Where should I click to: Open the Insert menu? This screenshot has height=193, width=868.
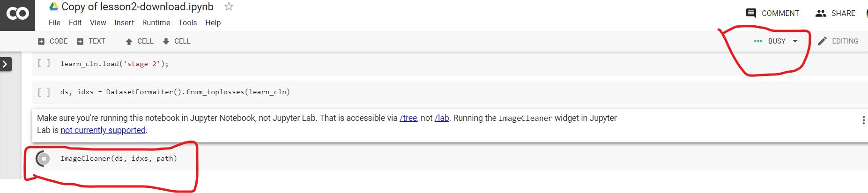(124, 22)
